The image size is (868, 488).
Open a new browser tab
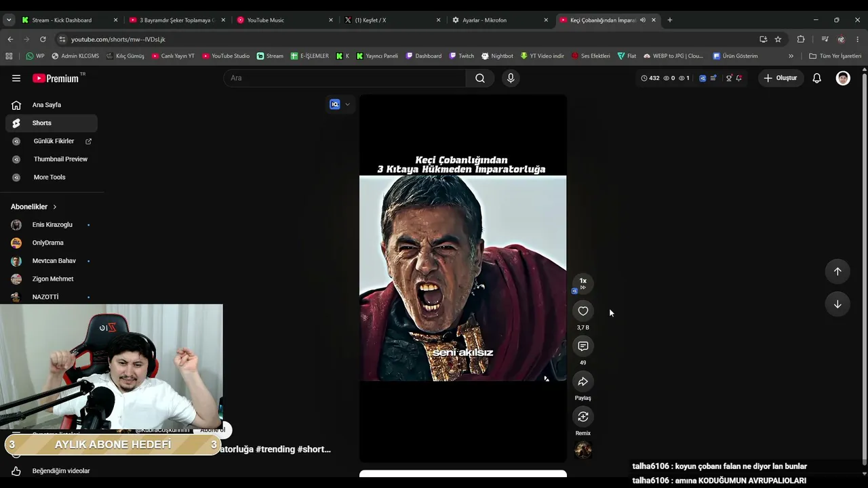point(670,20)
